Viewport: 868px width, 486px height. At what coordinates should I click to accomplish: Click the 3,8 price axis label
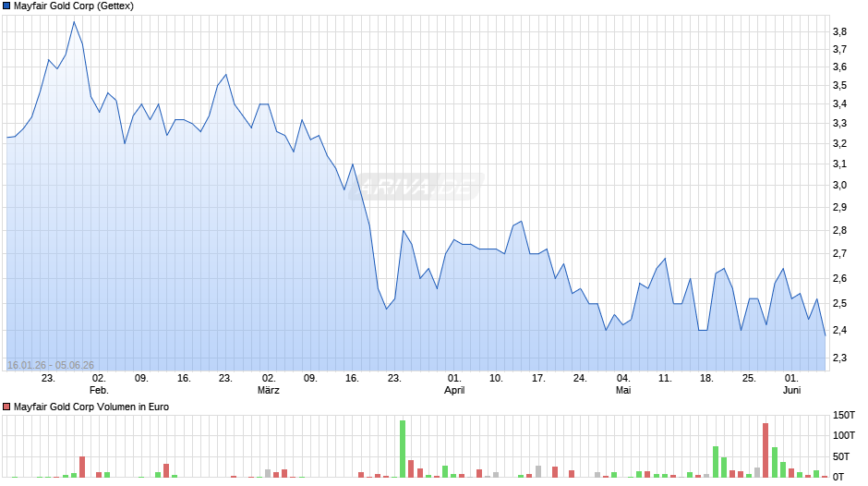[839, 31]
